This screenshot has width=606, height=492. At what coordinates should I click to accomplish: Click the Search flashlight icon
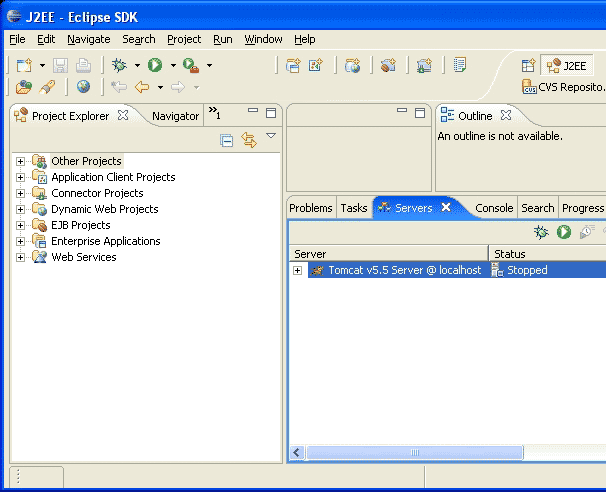click(47, 87)
